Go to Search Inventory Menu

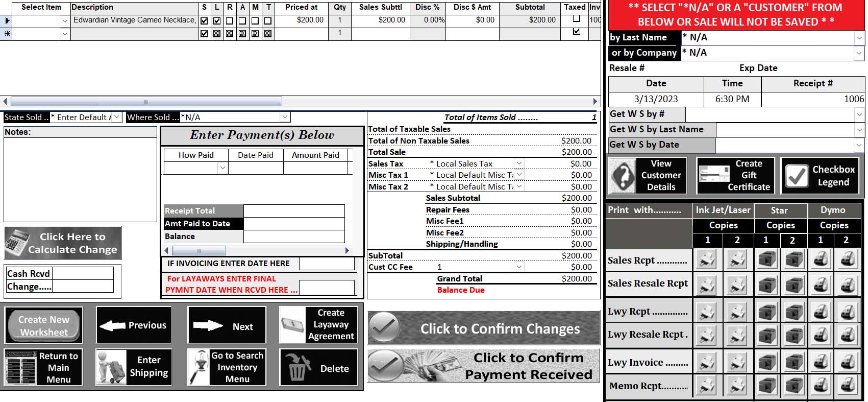[x=227, y=367]
